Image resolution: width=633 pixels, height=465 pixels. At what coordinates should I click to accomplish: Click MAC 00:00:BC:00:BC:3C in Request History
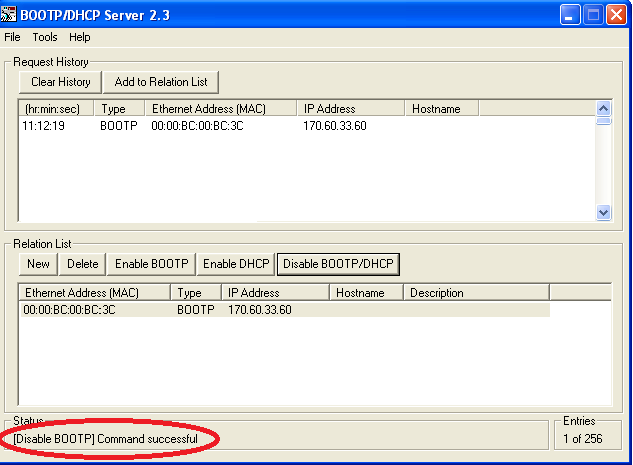coord(197,126)
